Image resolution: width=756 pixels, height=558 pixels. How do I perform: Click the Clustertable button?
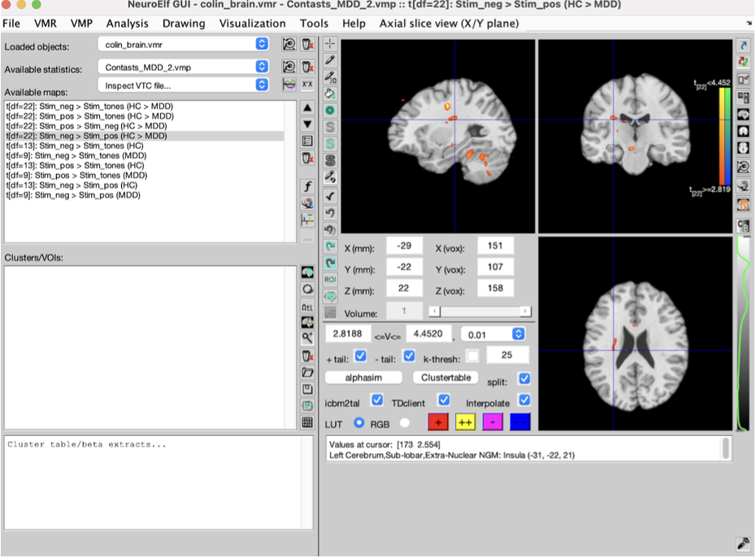(x=446, y=377)
